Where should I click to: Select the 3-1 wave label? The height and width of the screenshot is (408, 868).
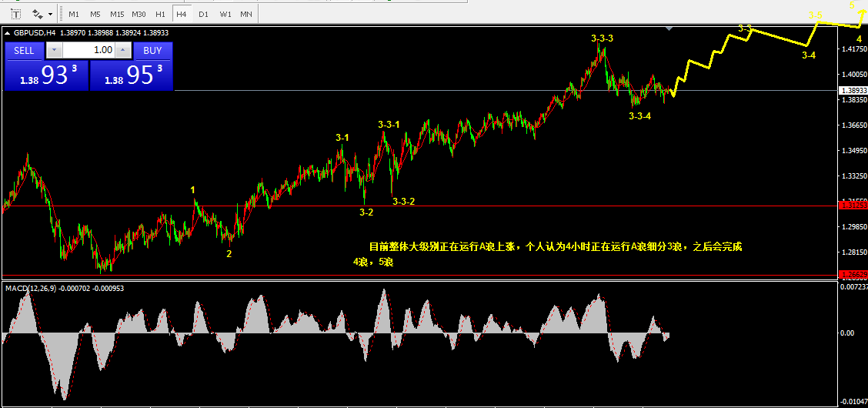(x=342, y=137)
